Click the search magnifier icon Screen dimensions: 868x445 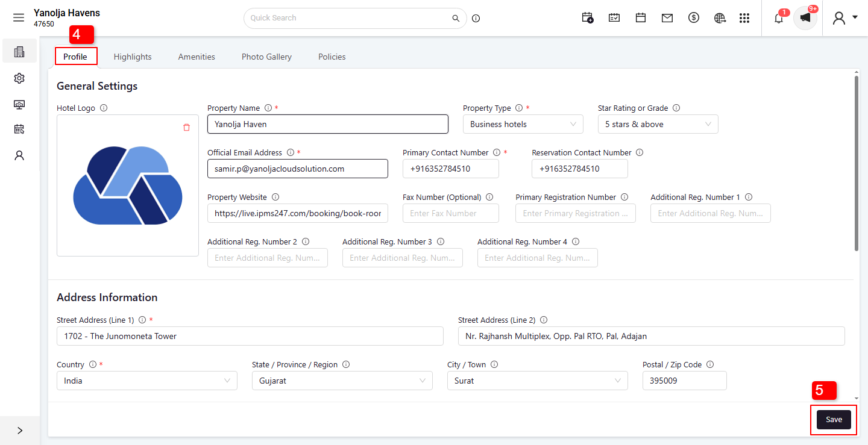[x=456, y=18]
